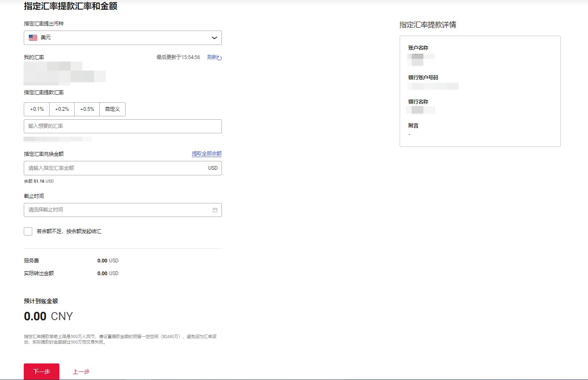Switch to the 自定义 custom rate option

(112, 109)
